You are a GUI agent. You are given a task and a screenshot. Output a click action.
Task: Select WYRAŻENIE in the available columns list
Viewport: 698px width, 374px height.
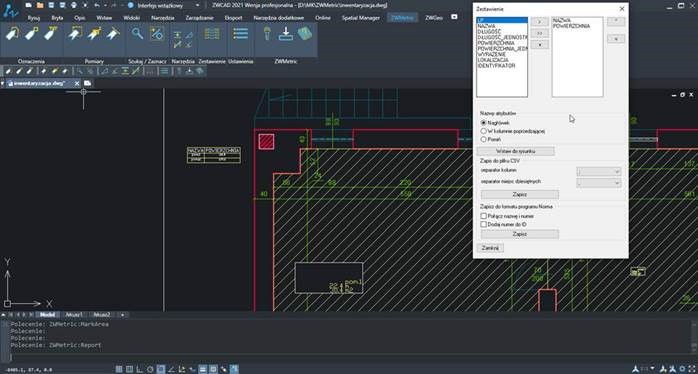pos(490,54)
